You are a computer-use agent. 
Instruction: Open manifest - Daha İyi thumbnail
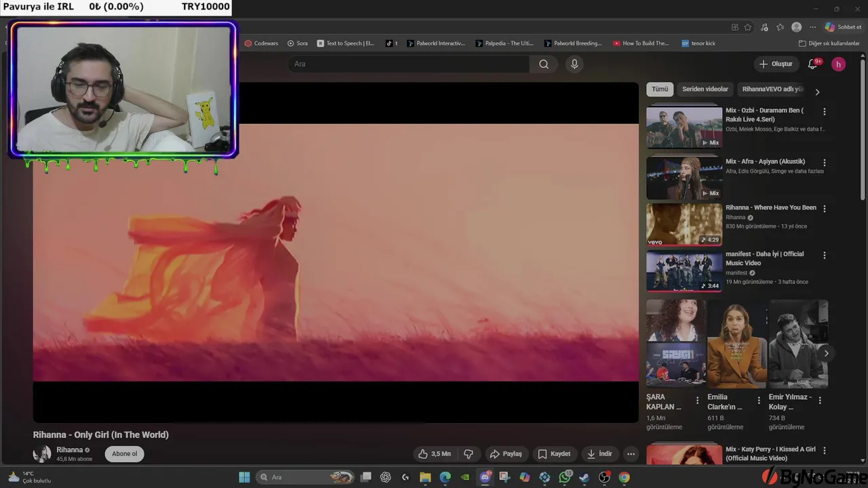point(684,270)
